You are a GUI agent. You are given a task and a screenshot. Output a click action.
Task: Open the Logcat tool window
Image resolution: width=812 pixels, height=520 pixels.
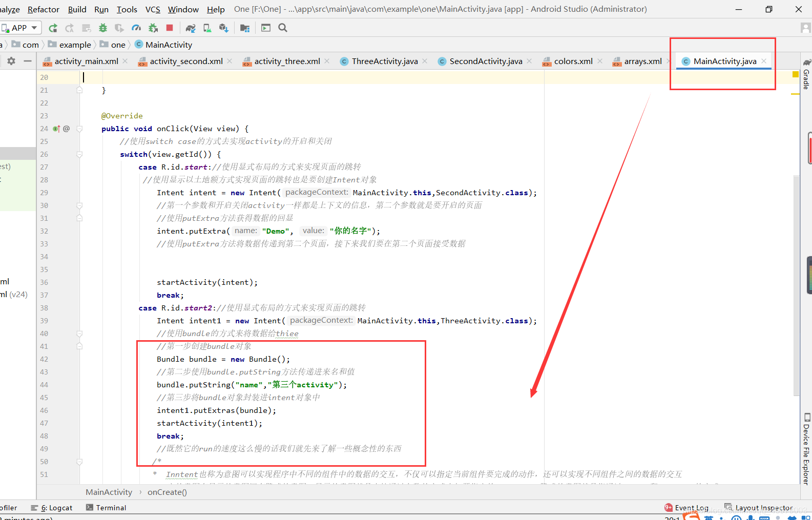click(52, 508)
